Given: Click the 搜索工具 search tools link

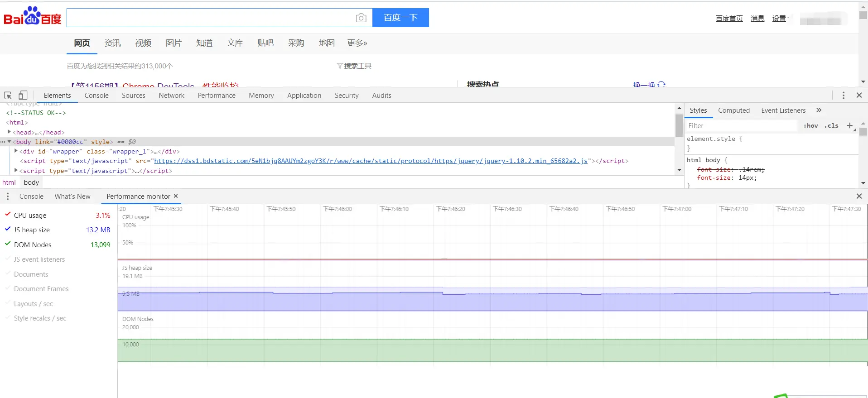Looking at the screenshot, I should click(357, 66).
